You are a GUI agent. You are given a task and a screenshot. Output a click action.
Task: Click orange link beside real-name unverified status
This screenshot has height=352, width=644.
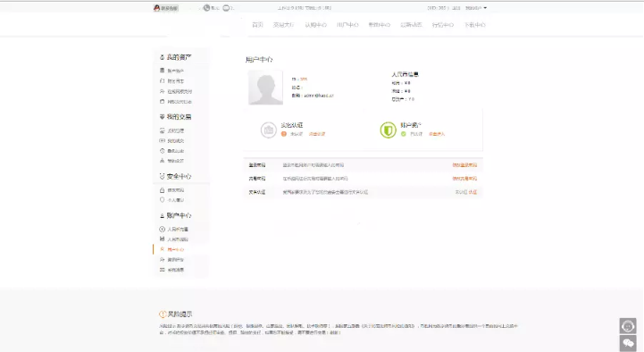click(317, 134)
